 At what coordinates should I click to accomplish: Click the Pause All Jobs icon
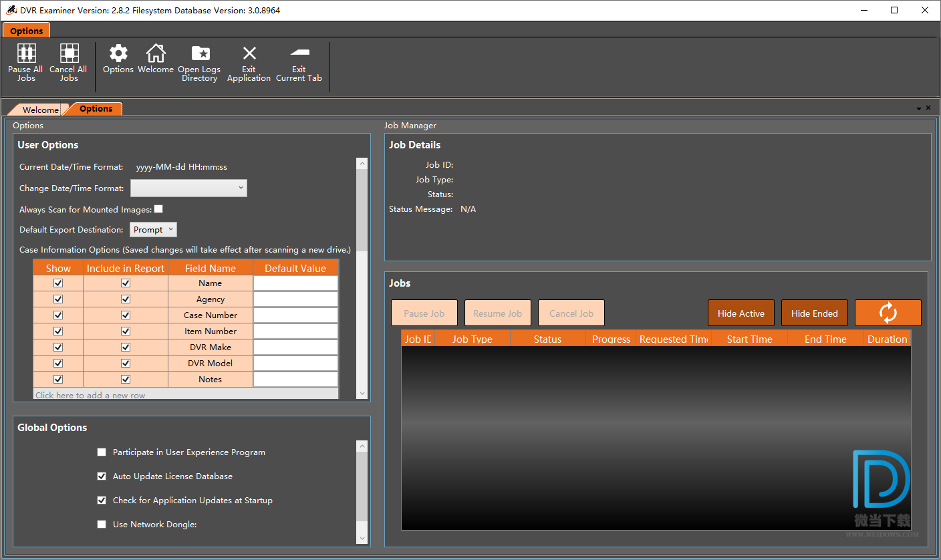[25, 53]
